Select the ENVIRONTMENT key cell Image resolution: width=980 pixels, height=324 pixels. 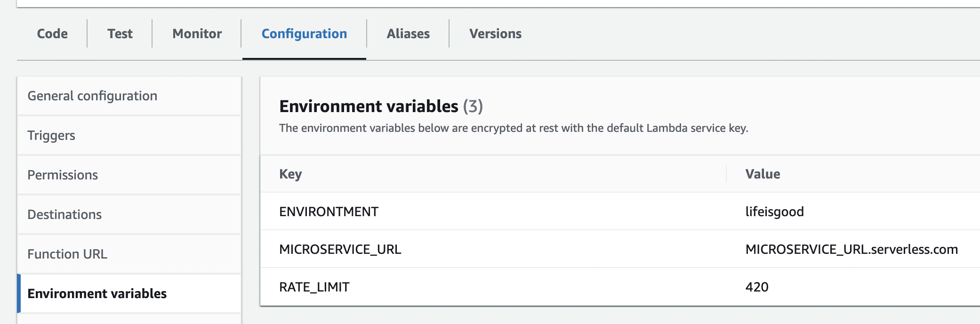click(329, 212)
